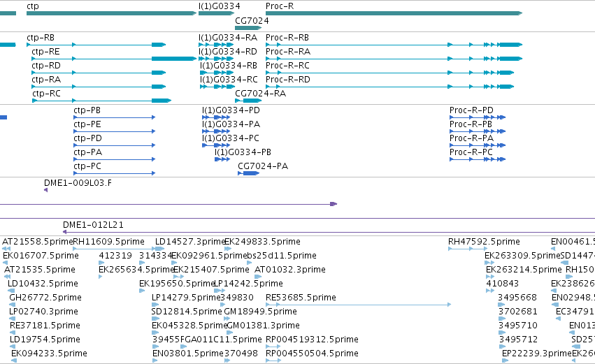Select protein Proc-R-PA

point(472,138)
